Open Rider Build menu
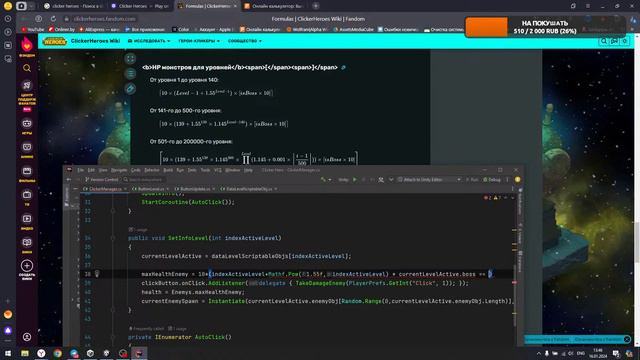640x360 pixels. pos(168,170)
